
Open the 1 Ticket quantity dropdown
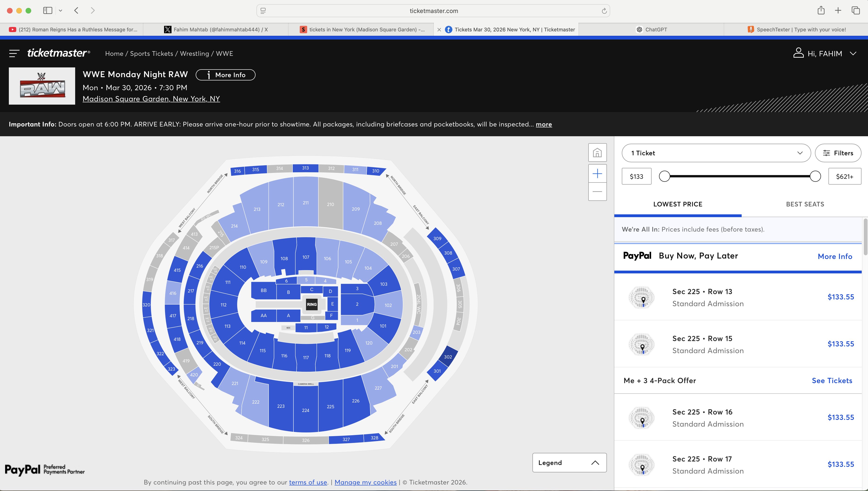tap(716, 153)
